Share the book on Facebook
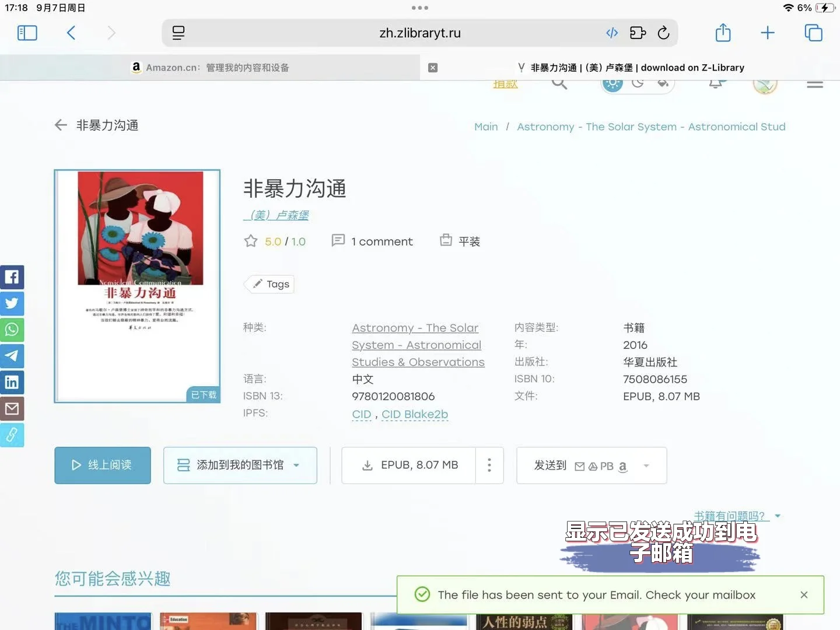 12,276
